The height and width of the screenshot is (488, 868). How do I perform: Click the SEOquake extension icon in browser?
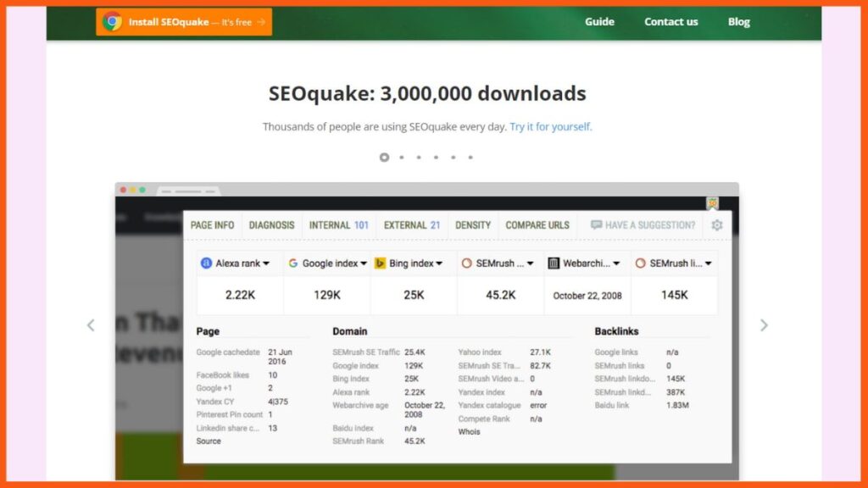click(x=712, y=203)
